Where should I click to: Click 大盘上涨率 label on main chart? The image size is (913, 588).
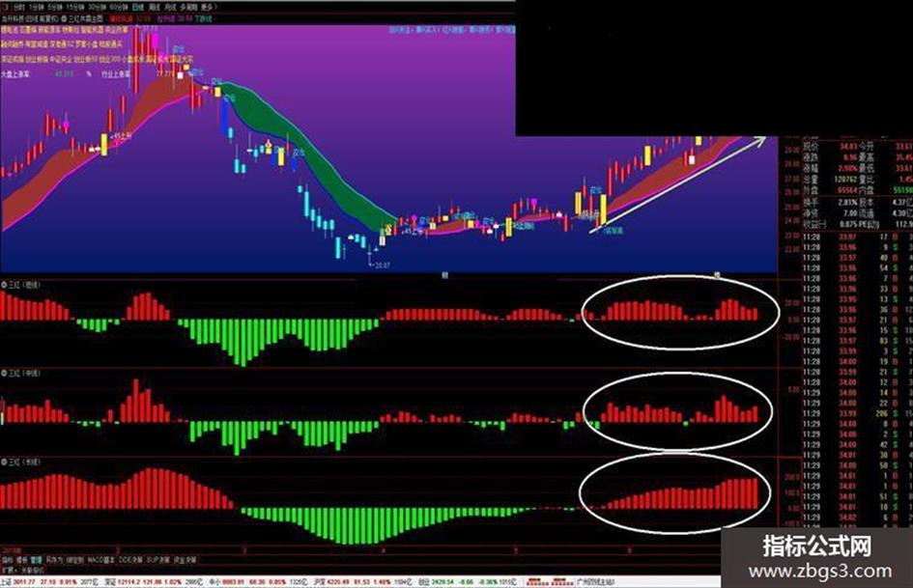point(15,74)
